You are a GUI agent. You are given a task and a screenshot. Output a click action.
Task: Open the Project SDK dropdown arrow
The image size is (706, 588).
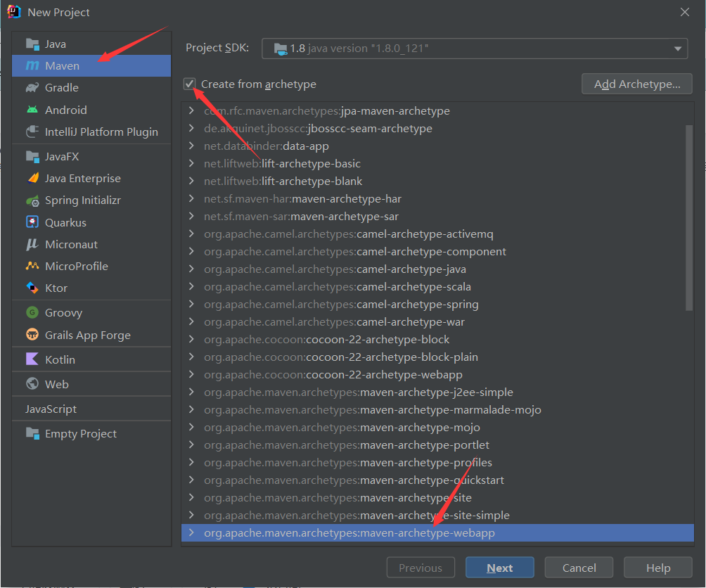[677, 49]
